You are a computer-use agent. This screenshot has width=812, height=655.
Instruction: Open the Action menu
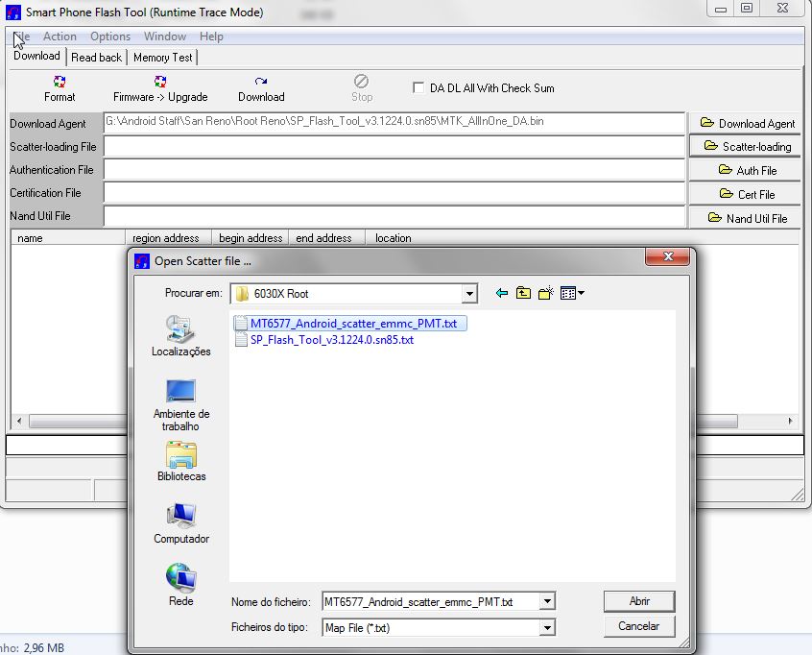coord(60,36)
